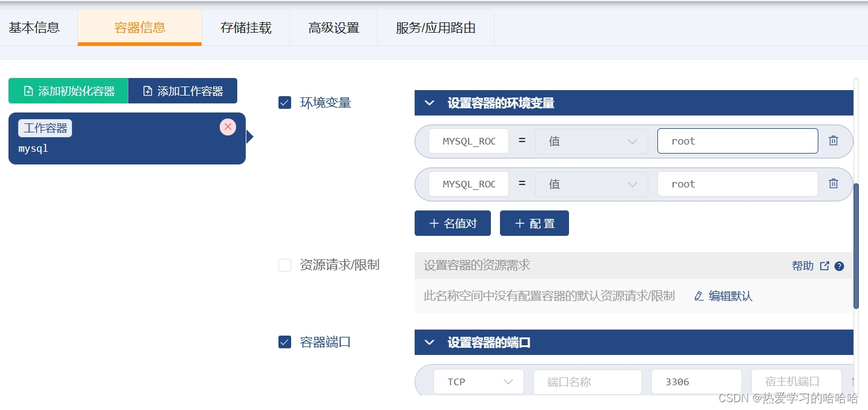
Task: Click the 配置 button
Action: click(x=534, y=223)
